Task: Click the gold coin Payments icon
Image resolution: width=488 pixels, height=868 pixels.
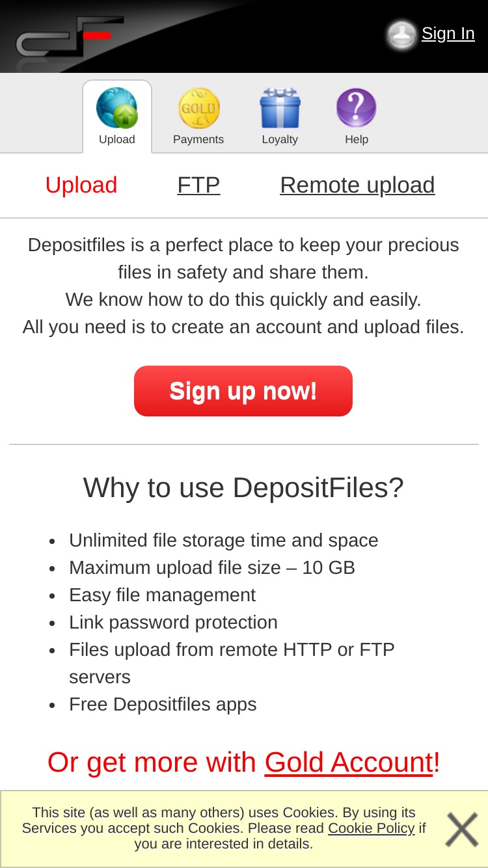Action: (x=198, y=108)
